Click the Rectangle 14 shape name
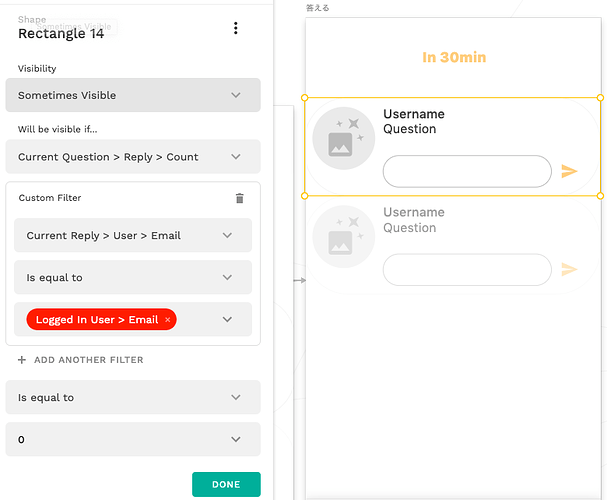The image size is (607, 500). (x=61, y=34)
